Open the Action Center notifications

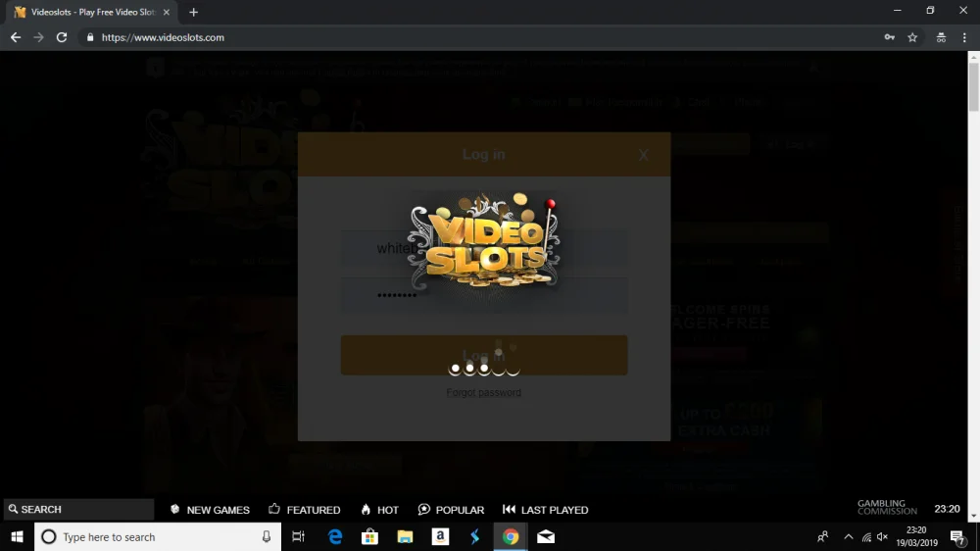point(958,536)
